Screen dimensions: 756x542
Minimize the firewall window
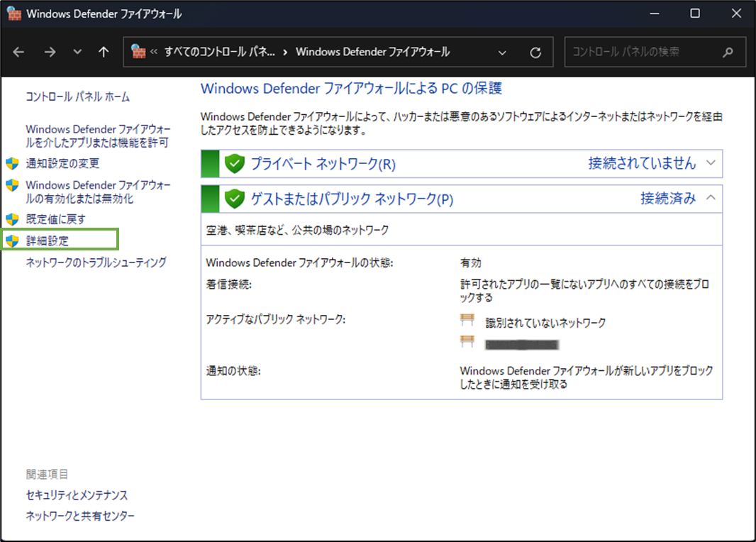pyautogui.click(x=655, y=13)
